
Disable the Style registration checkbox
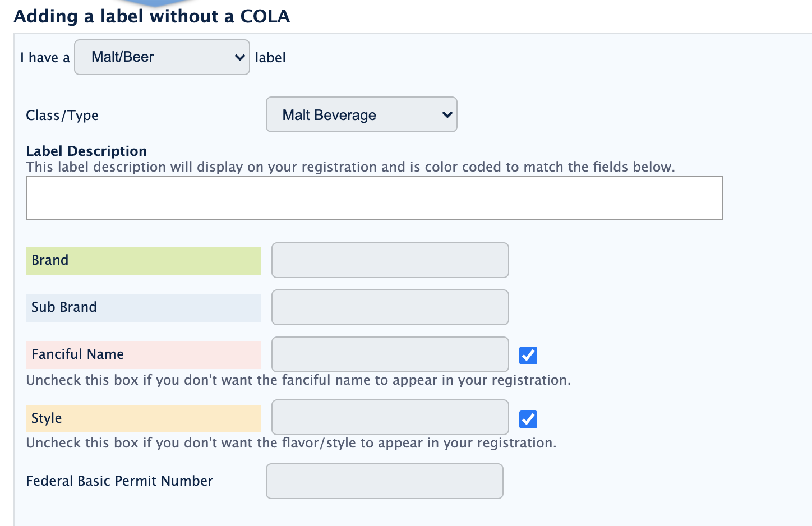(x=528, y=419)
